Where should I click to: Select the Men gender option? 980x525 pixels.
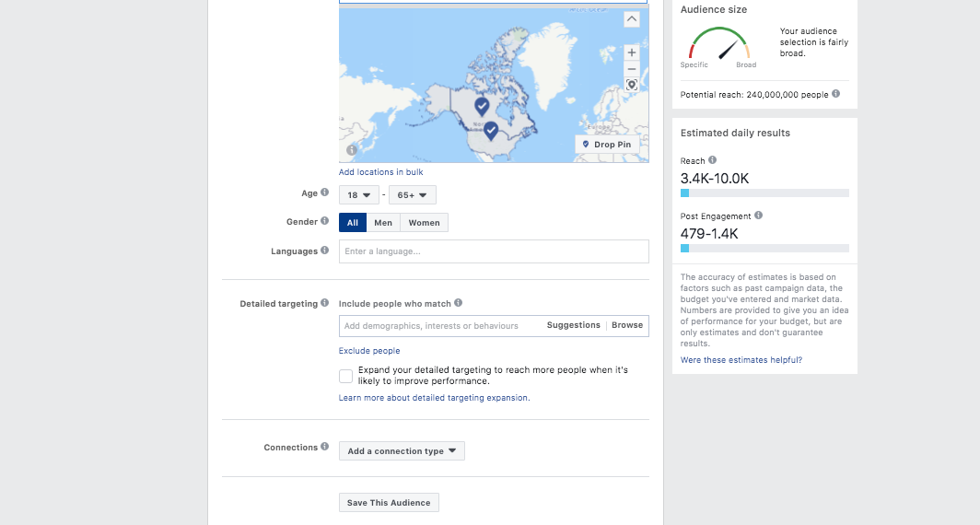(383, 223)
